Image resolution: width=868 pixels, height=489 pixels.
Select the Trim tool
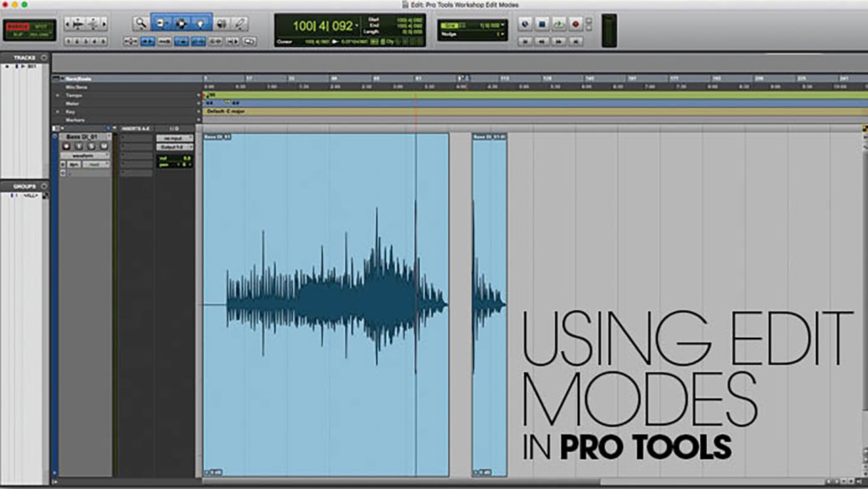click(161, 23)
